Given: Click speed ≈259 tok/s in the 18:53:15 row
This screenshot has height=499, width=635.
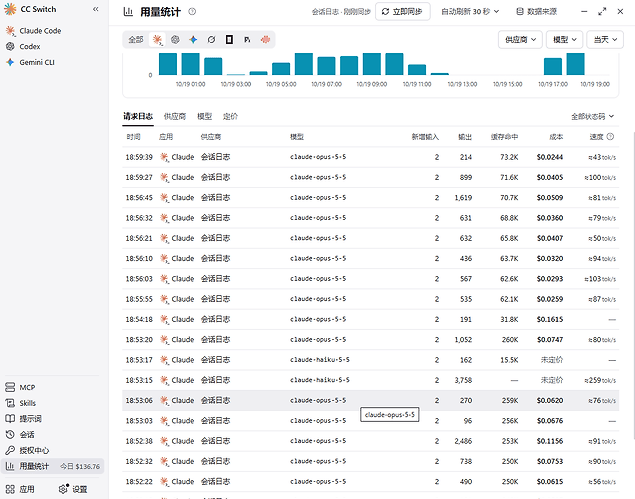Looking at the screenshot, I should (600, 380).
